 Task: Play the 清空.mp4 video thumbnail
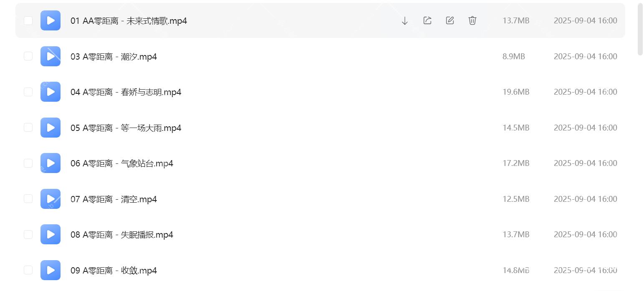click(x=50, y=198)
